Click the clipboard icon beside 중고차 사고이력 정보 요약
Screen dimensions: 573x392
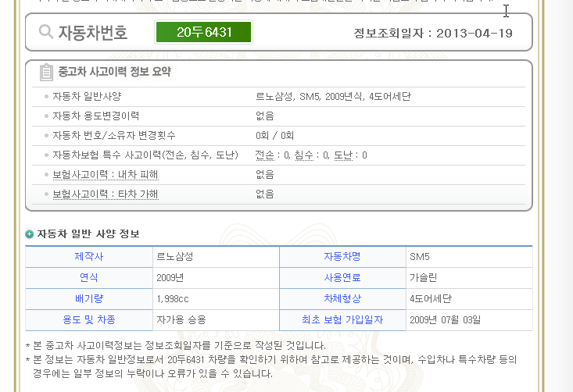click(x=46, y=72)
